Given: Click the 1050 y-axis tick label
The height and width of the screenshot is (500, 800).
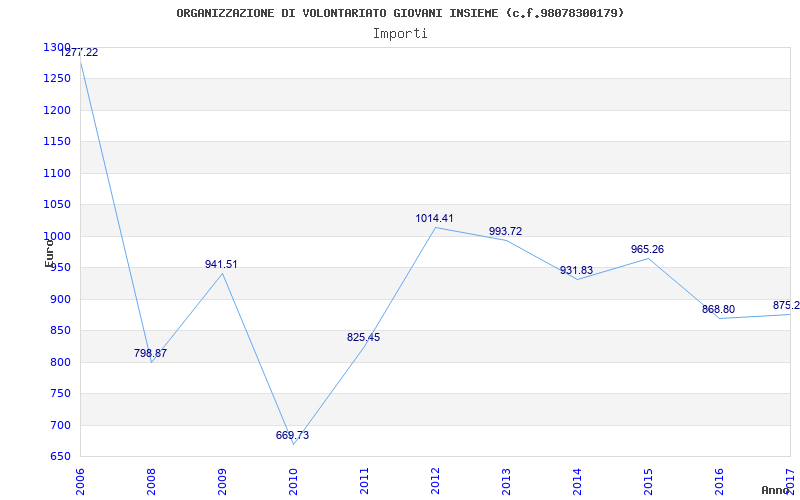Looking at the screenshot, I should click(x=57, y=205).
